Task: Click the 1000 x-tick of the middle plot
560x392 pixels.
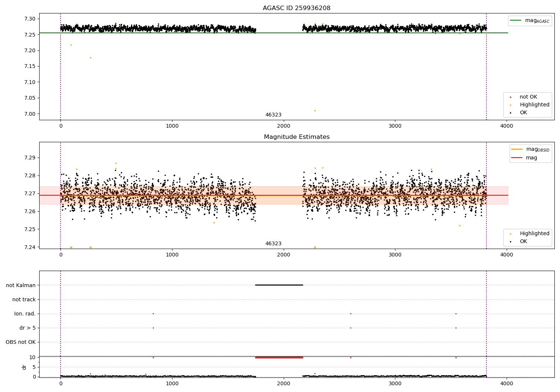Action: tap(172, 255)
